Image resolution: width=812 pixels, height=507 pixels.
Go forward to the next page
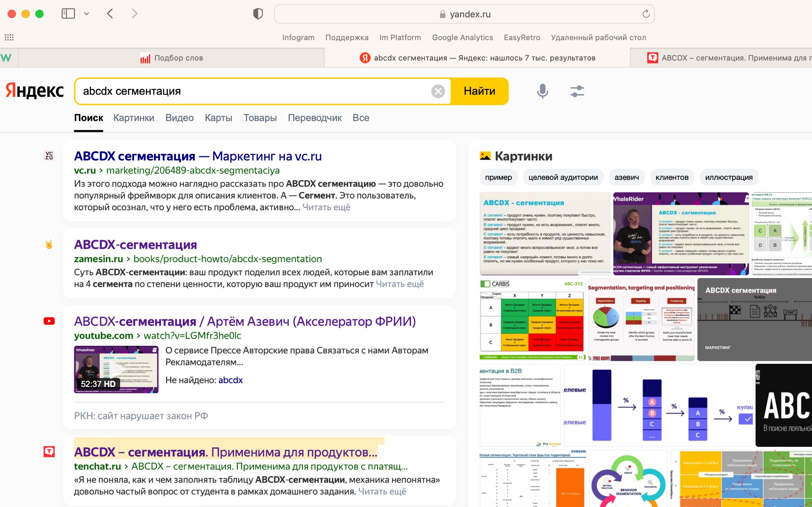(x=134, y=14)
